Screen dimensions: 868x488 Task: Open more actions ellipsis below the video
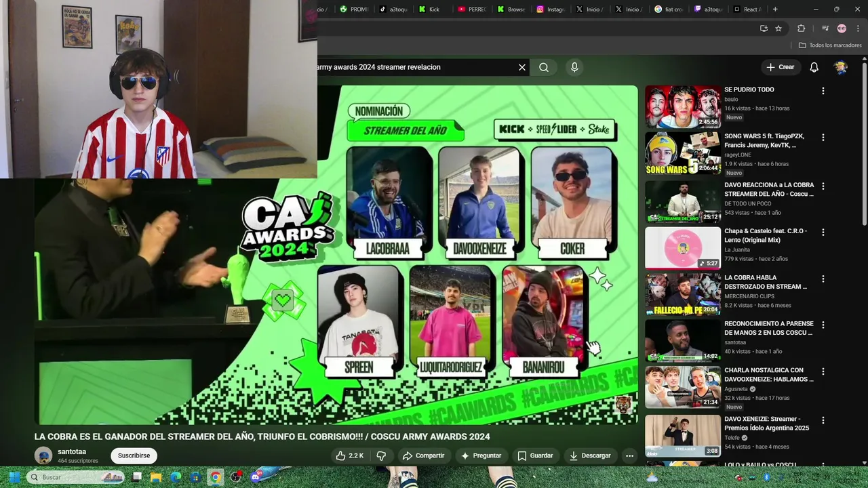point(629,455)
